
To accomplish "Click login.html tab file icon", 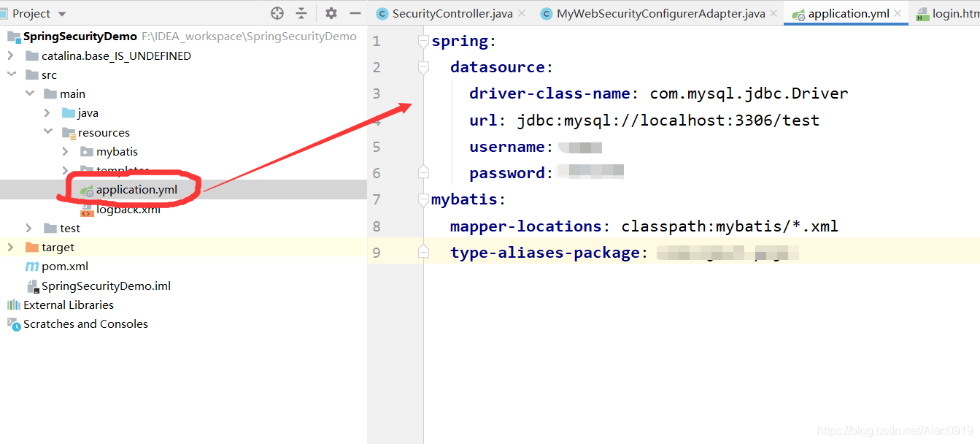I will click(922, 14).
